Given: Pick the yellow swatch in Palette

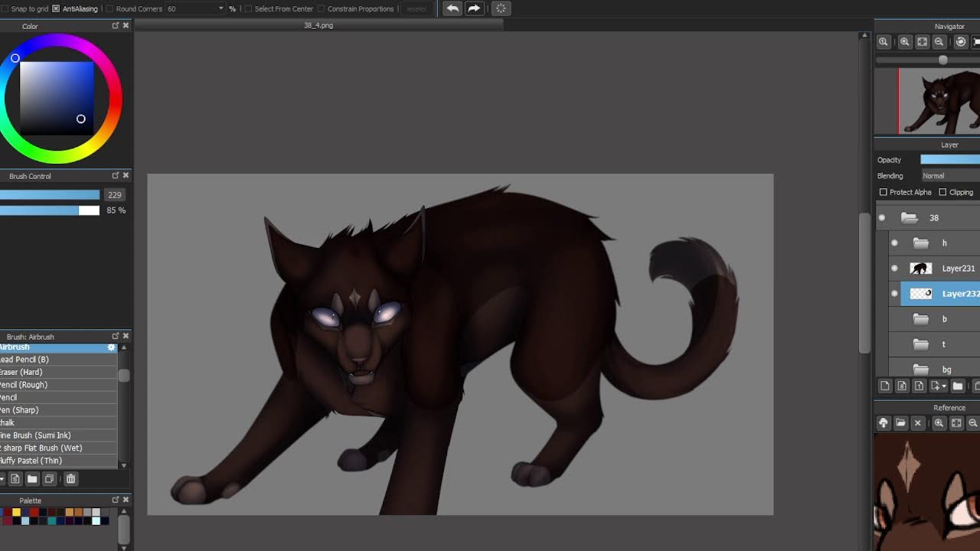Looking at the screenshot, I should (16, 512).
